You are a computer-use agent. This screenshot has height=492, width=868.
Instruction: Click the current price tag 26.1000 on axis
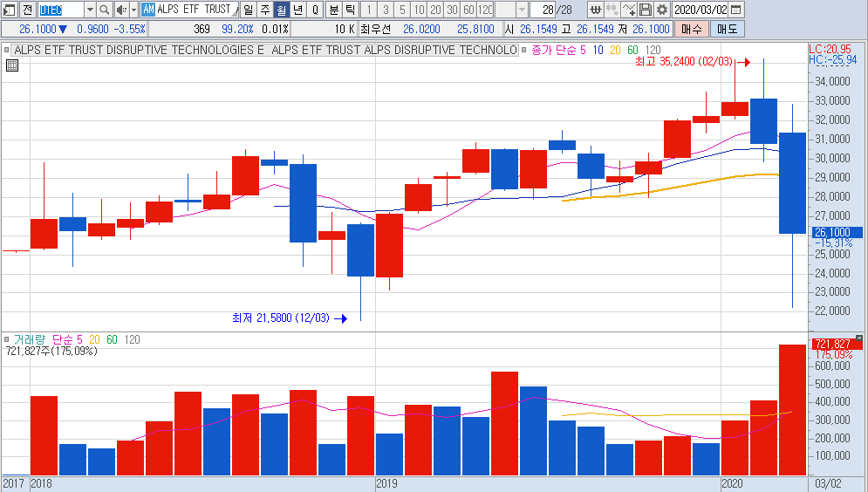tap(836, 232)
